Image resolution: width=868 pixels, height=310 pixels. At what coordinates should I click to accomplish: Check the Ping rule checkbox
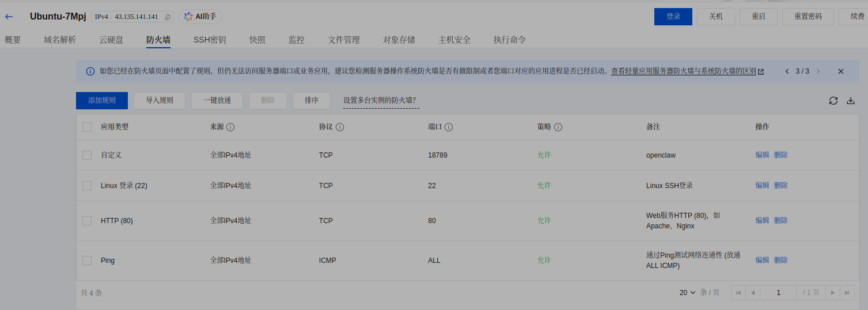(x=87, y=261)
